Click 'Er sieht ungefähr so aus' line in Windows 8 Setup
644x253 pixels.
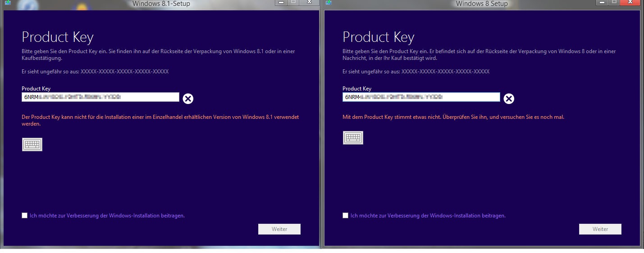pyautogui.click(x=416, y=72)
